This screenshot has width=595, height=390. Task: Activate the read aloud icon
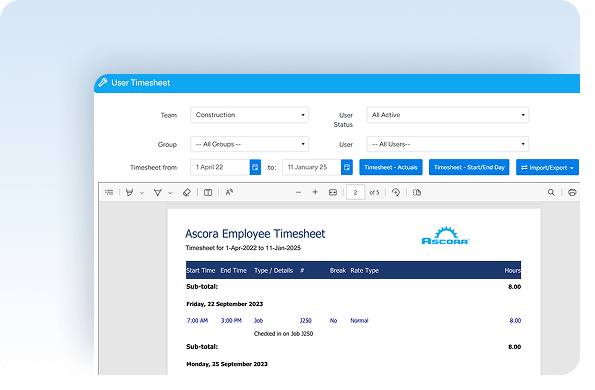pos(229,192)
